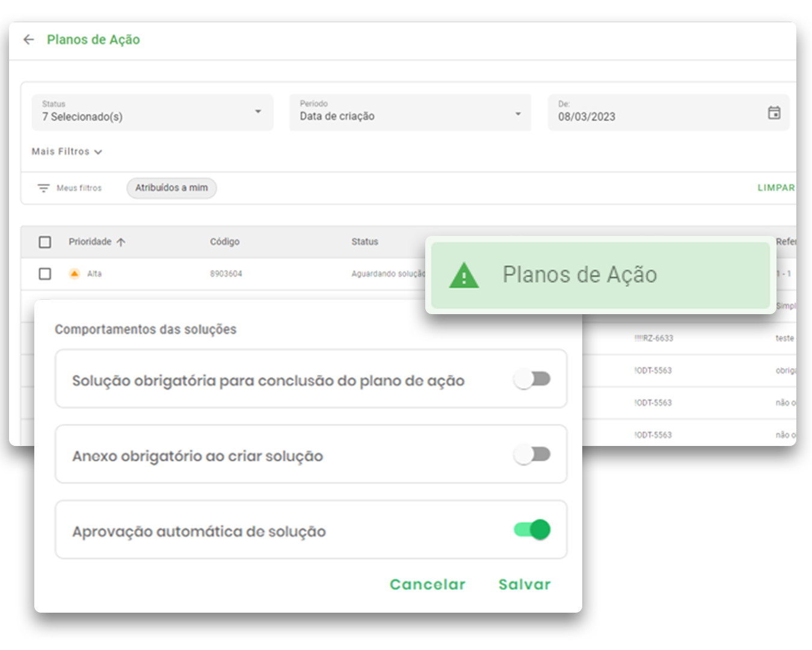Check the select-all checkbox in the table header
The image size is (812, 650).
pyautogui.click(x=45, y=241)
